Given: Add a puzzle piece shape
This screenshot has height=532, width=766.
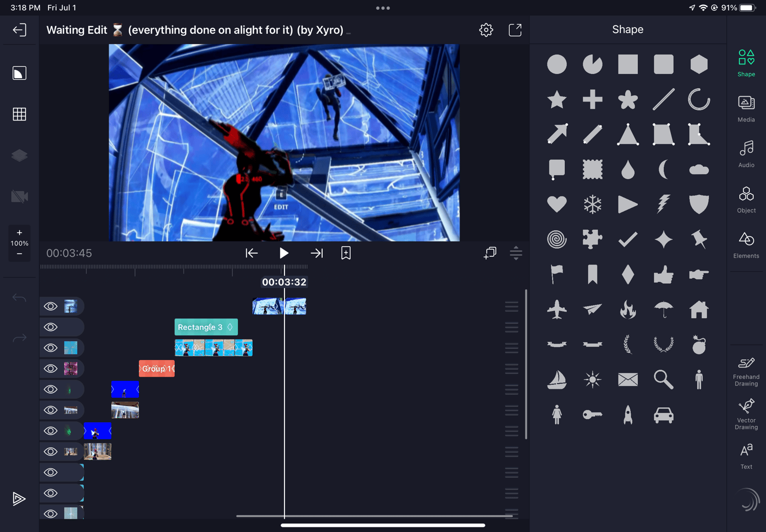Looking at the screenshot, I should click(592, 239).
